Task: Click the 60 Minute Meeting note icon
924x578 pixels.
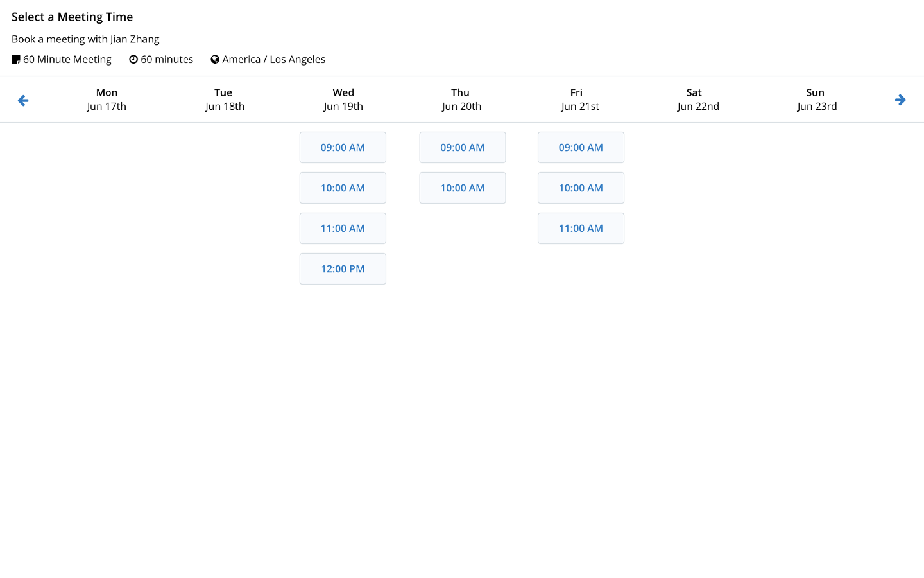Action: click(x=16, y=60)
